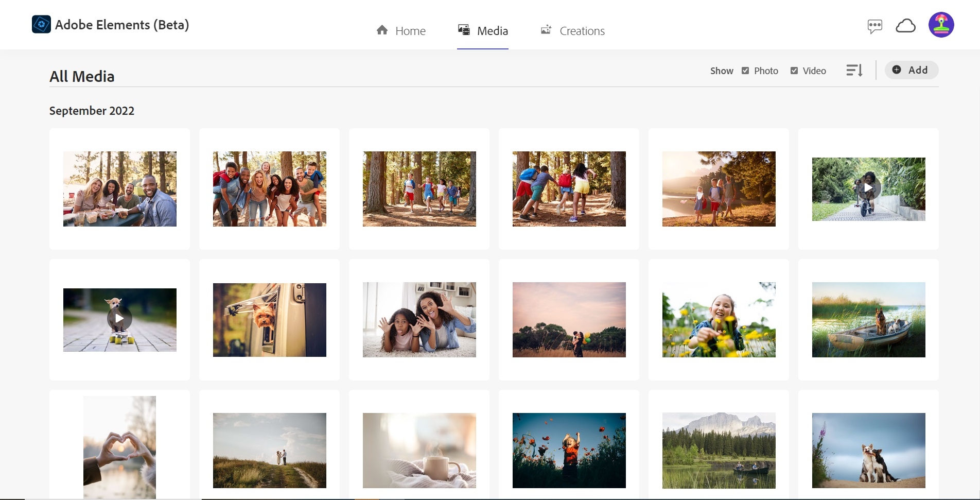This screenshot has width=980, height=500.
Task: Click the Home house icon
Action: pyautogui.click(x=382, y=30)
